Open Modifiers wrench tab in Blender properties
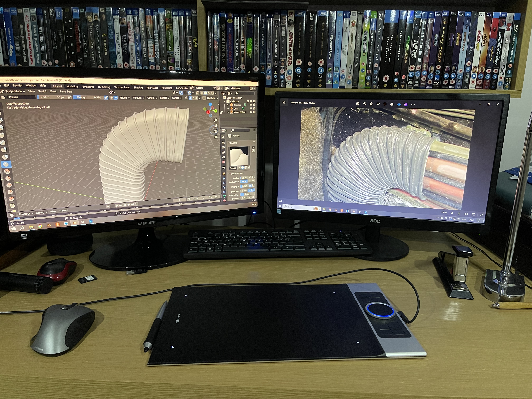The width and height of the screenshot is (532, 399). pyautogui.click(x=224, y=178)
